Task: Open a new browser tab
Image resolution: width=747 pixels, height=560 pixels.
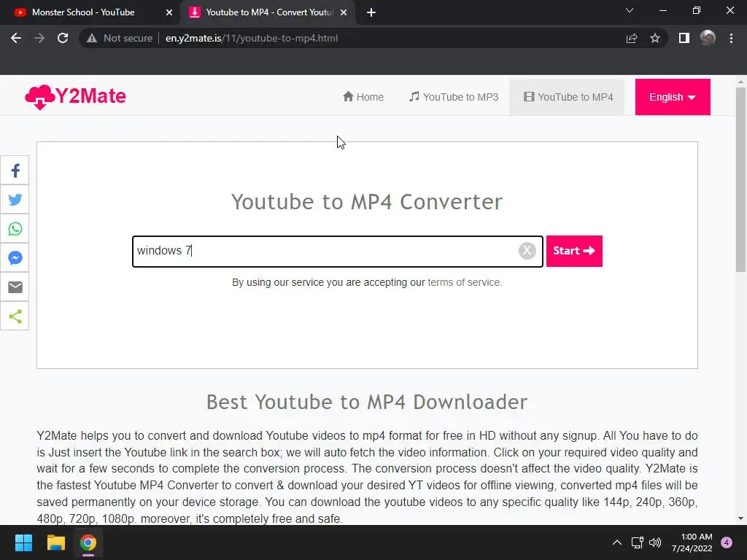Action: click(x=371, y=12)
